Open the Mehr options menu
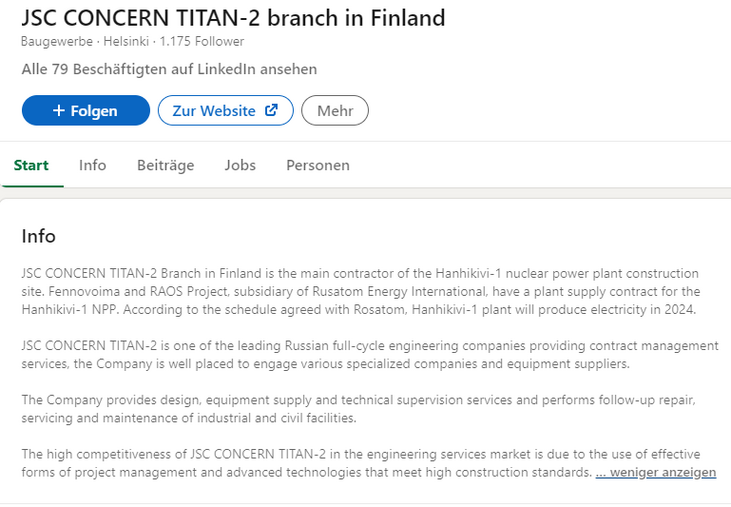The height and width of the screenshot is (507, 731). tap(335, 111)
